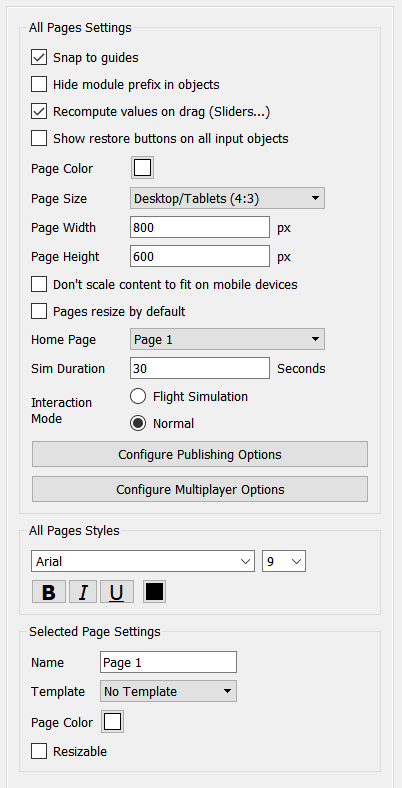
Task: Expand the Template dropdown
Action: 168,692
